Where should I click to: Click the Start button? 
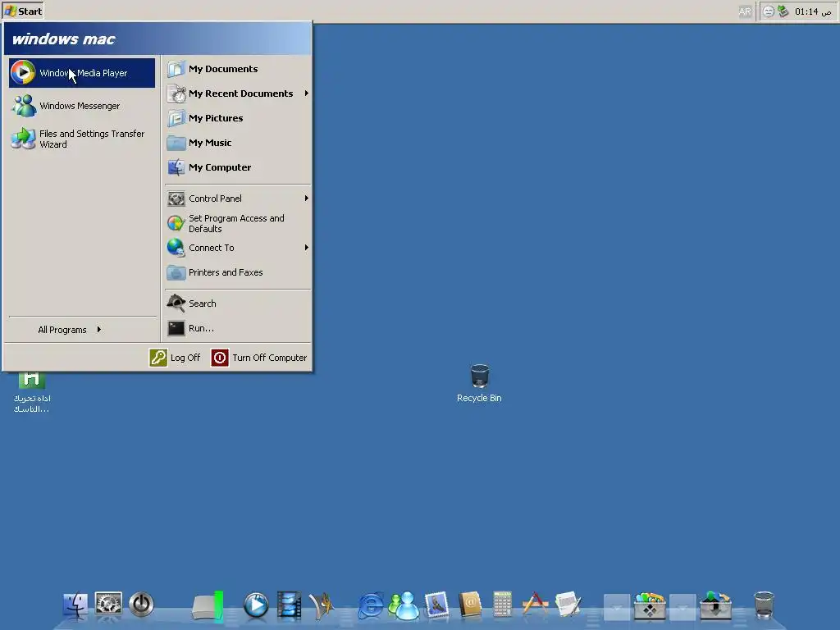click(x=23, y=11)
